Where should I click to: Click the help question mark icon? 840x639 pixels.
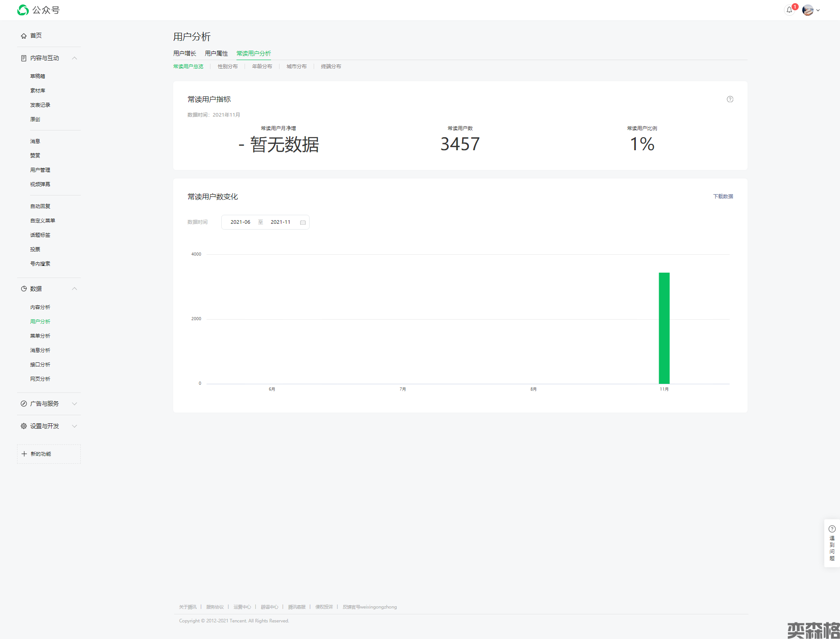point(730,99)
